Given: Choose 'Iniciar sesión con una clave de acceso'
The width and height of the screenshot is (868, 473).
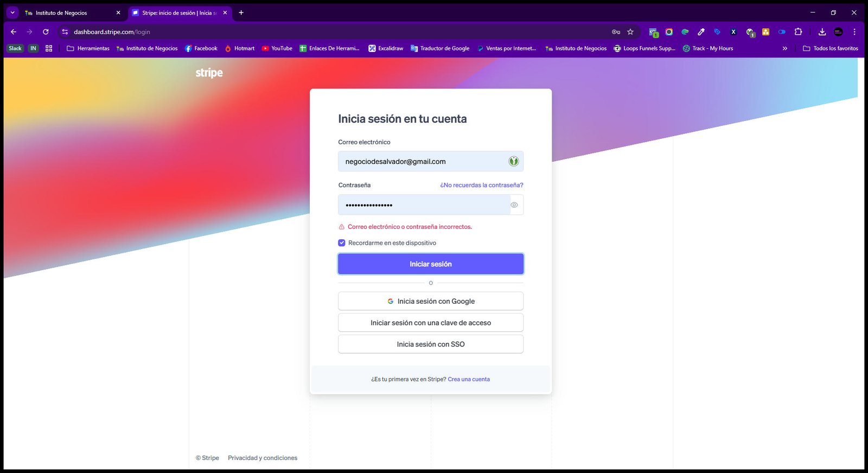Looking at the screenshot, I should (431, 323).
